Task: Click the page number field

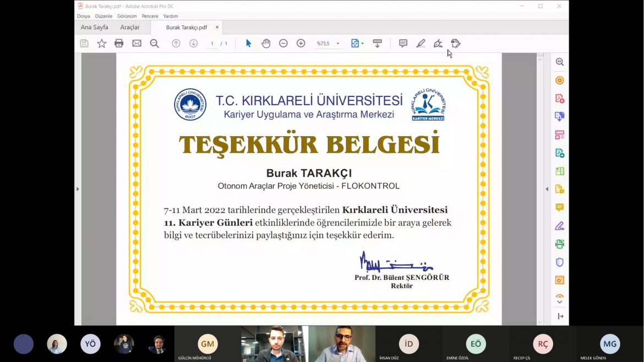Action: click(212, 43)
